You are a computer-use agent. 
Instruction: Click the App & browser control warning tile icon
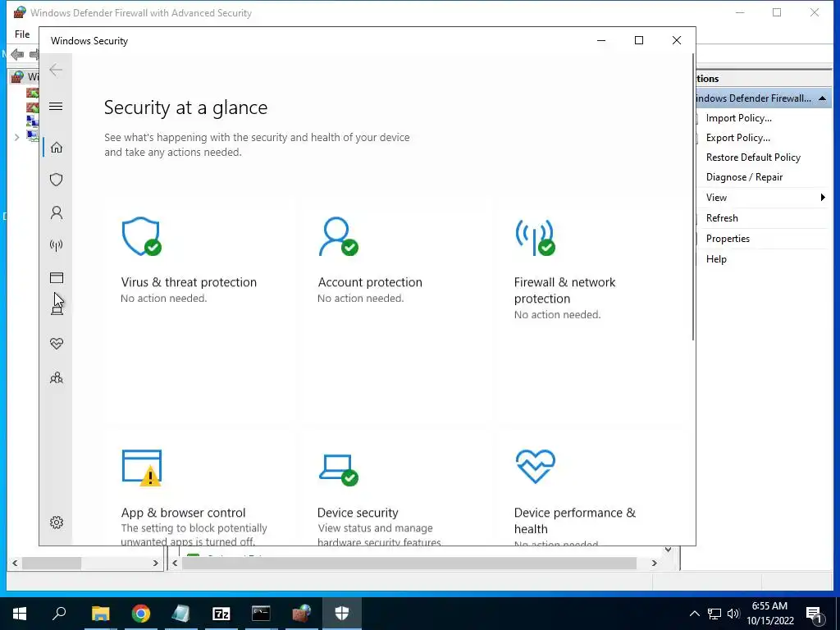tap(141, 468)
